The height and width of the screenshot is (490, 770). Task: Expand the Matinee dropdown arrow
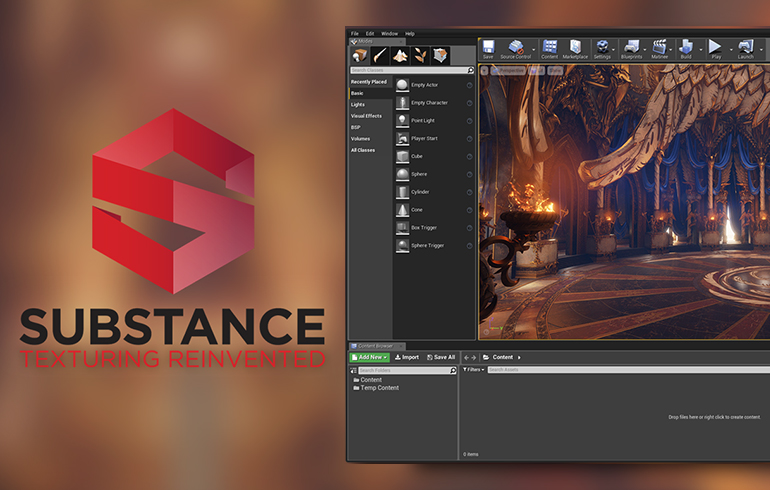coord(670,50)
